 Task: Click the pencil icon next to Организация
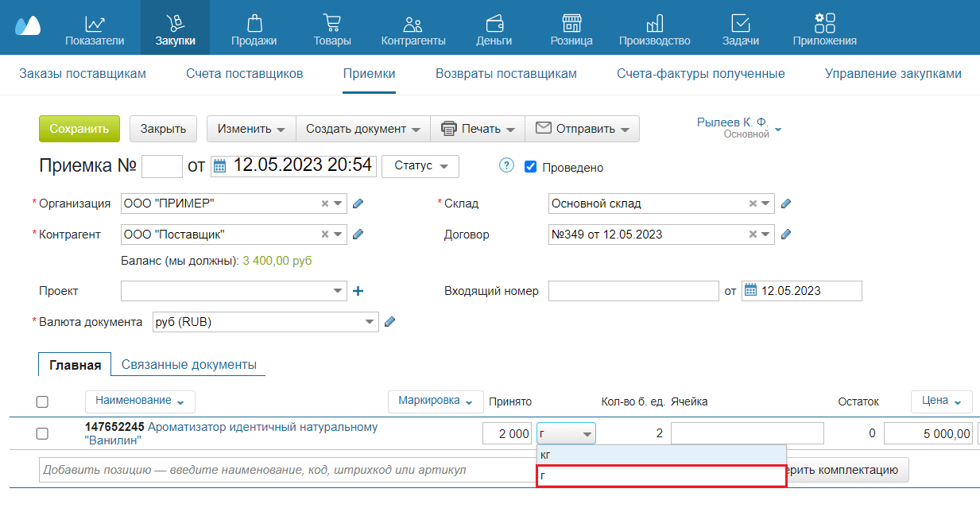[x=358, y=204]
